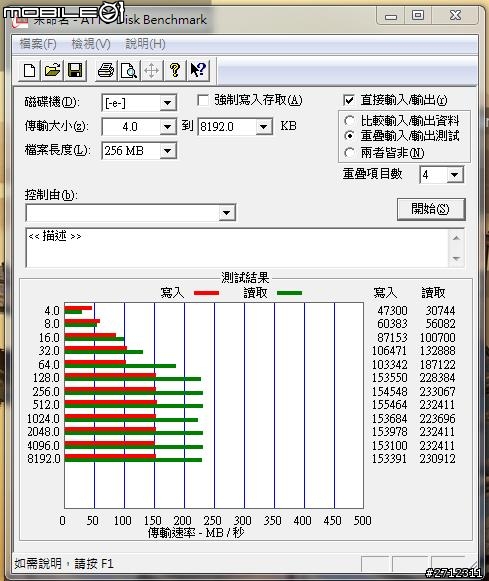Click the read value 230912
Viewport: 489px width, 581px height.
click(438, 459)
